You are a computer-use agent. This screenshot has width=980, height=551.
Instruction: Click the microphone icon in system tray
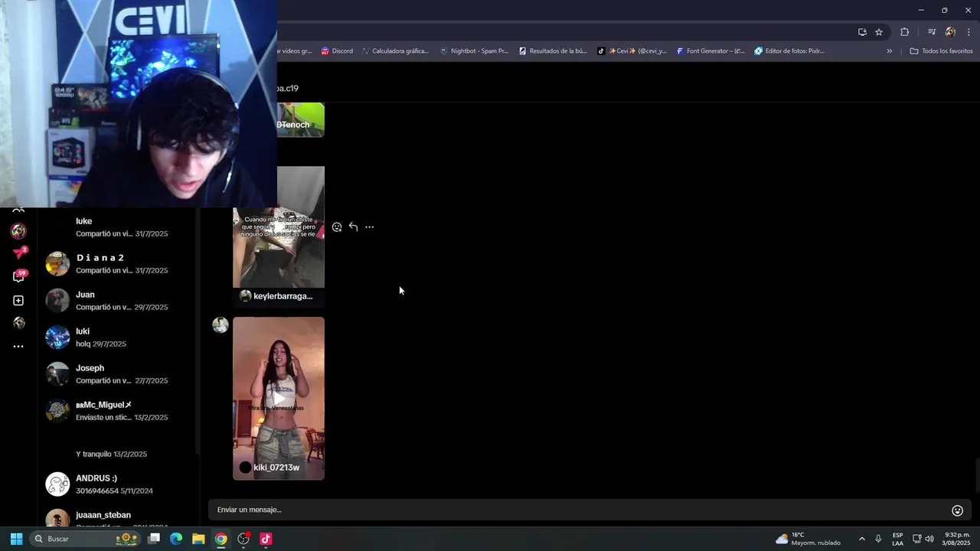[878, 539]
